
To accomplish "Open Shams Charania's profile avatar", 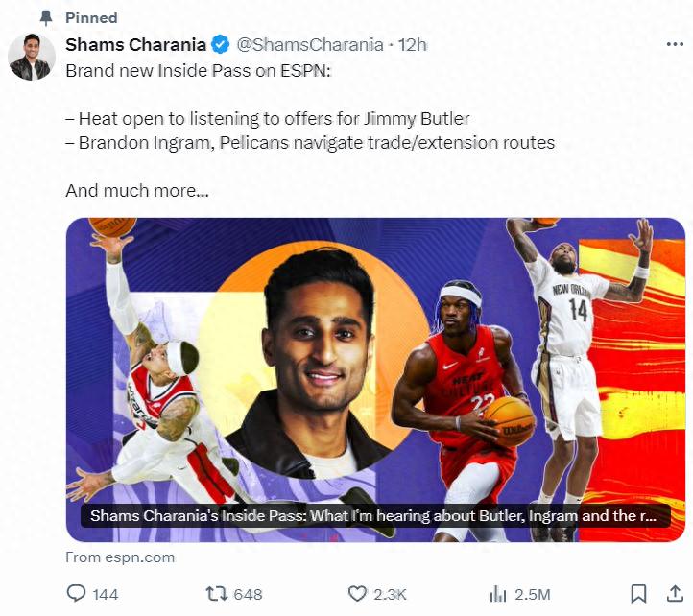I will (32, 57).
